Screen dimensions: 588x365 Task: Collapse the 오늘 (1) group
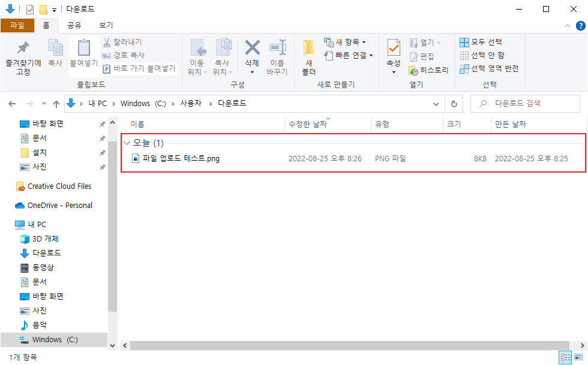pos(127,143)
